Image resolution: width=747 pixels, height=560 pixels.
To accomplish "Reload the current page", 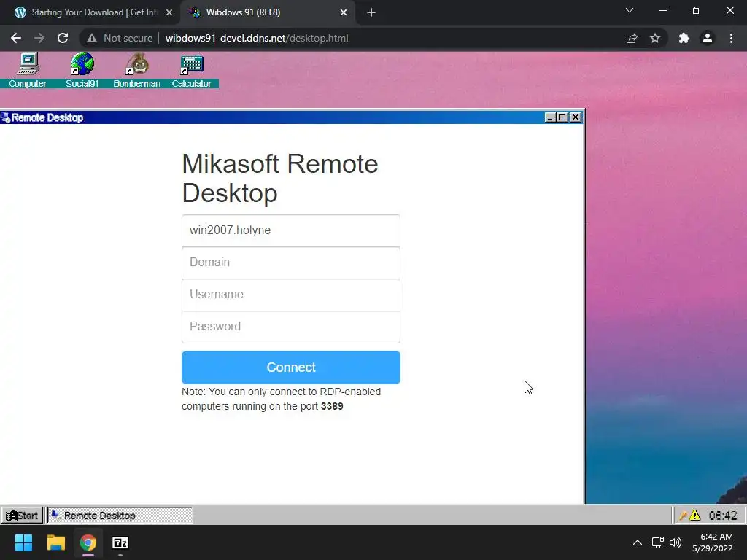I will pos(63,38).
